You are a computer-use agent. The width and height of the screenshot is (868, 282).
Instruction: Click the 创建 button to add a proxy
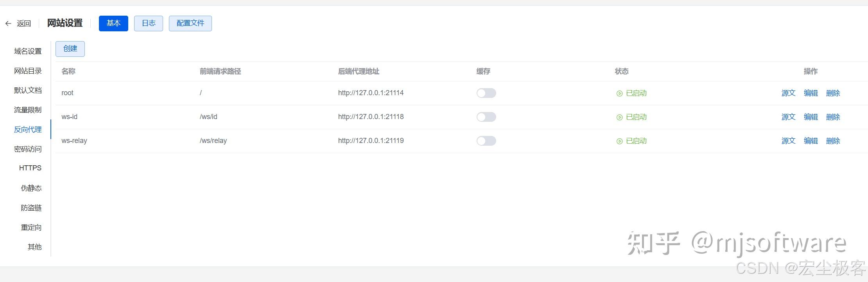tap(70, 49)
